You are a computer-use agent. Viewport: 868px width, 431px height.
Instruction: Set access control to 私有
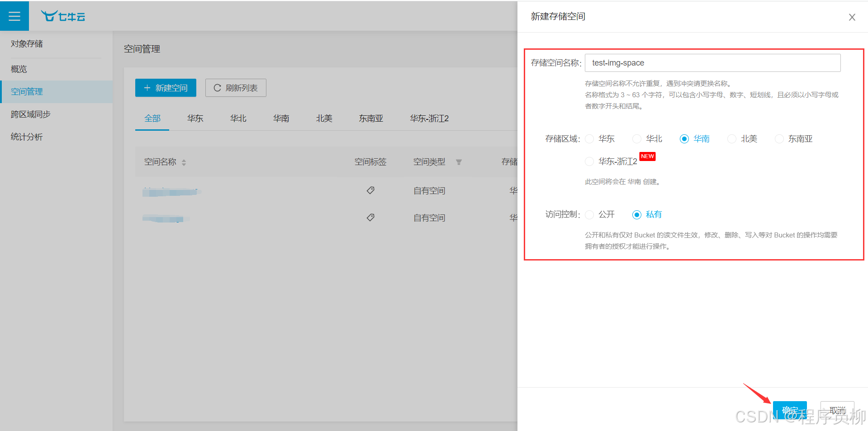pos(637,215)
